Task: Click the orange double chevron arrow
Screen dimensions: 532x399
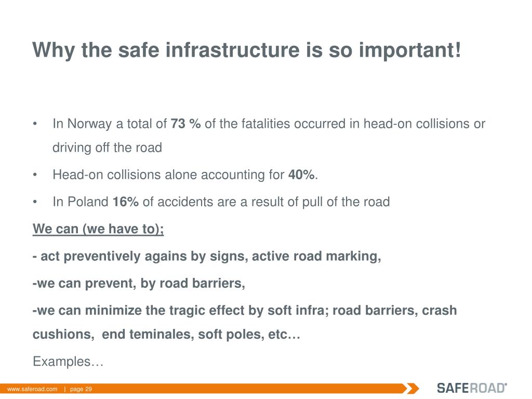Action: [413, 389]
